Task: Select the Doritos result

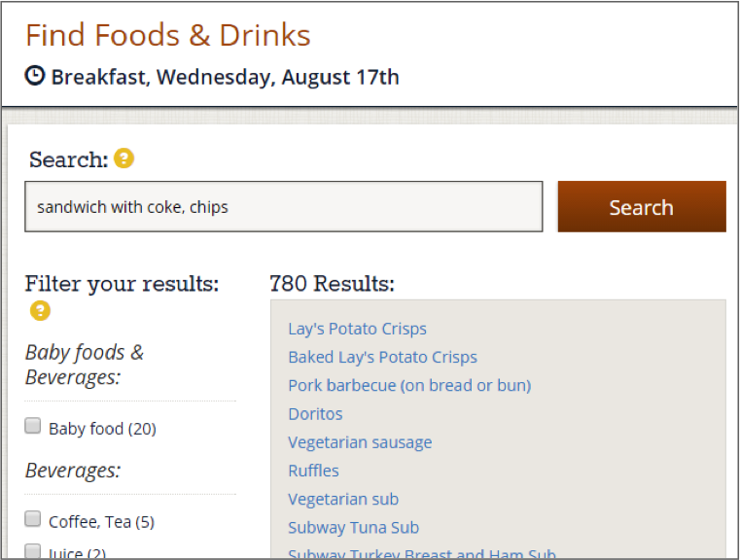Action: pos(315,413)
